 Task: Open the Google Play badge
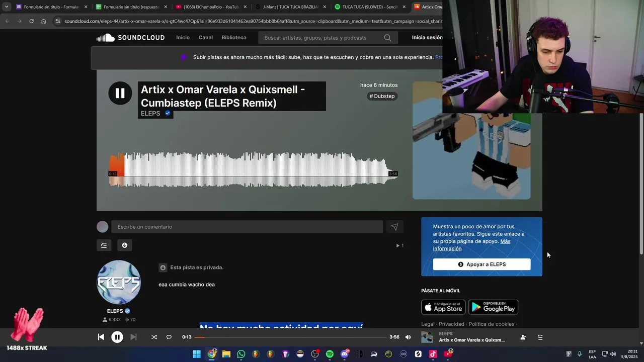(x=493, y=307)
